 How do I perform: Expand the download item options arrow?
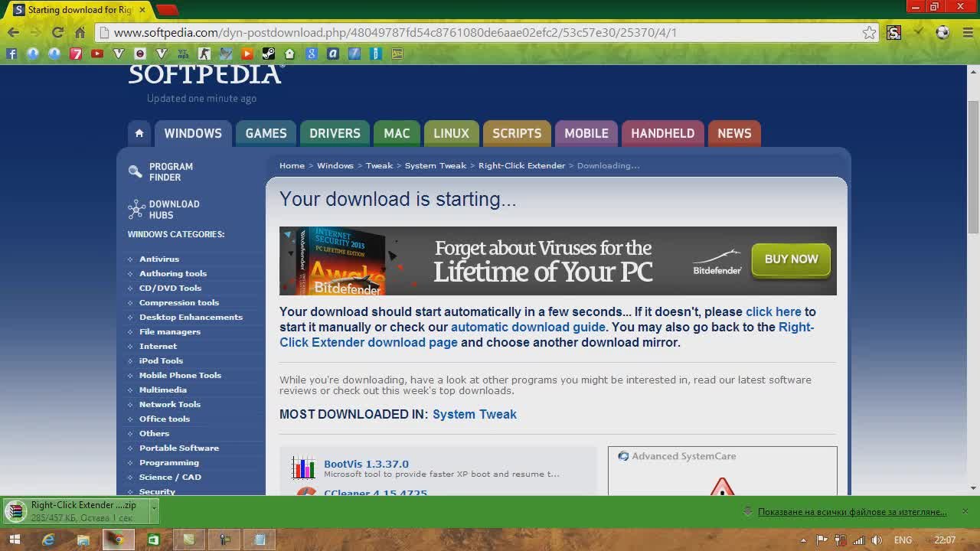point(154,507)
